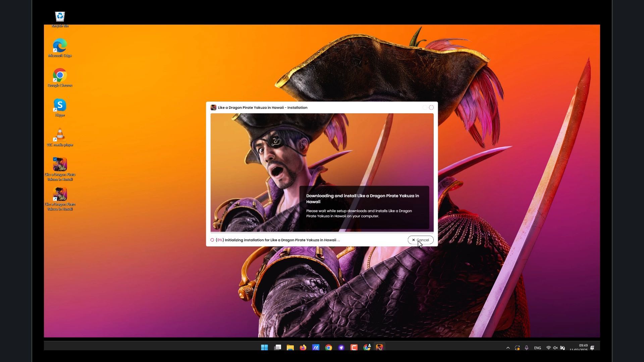This screenshot has width=644, height=362.
Task: Switch the ENG input language
Action: [537, 348]
